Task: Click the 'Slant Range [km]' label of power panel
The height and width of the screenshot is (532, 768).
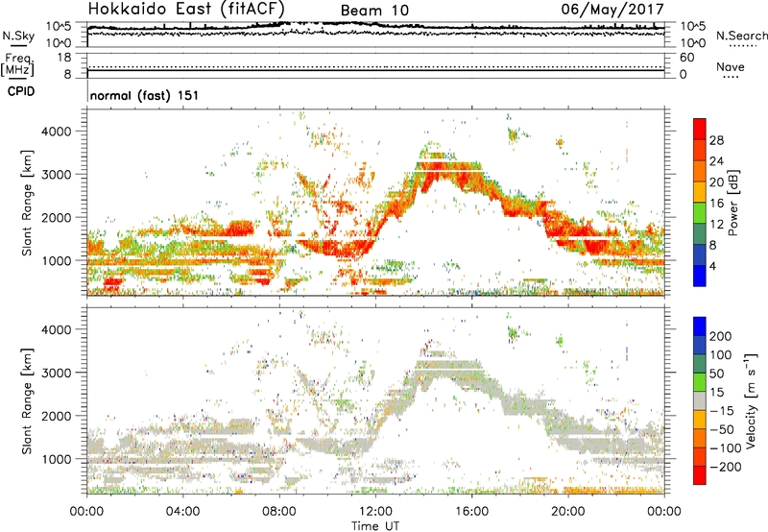Action: [27, 203]
